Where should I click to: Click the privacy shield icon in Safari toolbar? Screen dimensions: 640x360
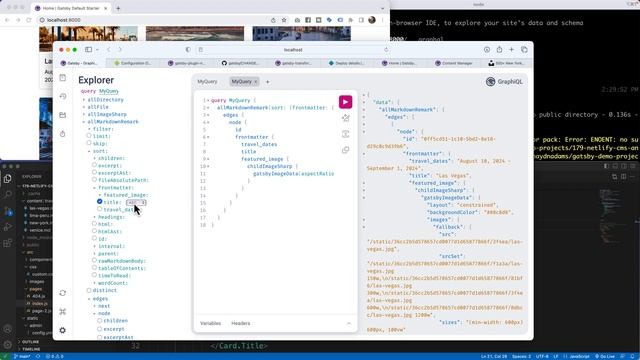pyautogui.click(x=188, y=49)
